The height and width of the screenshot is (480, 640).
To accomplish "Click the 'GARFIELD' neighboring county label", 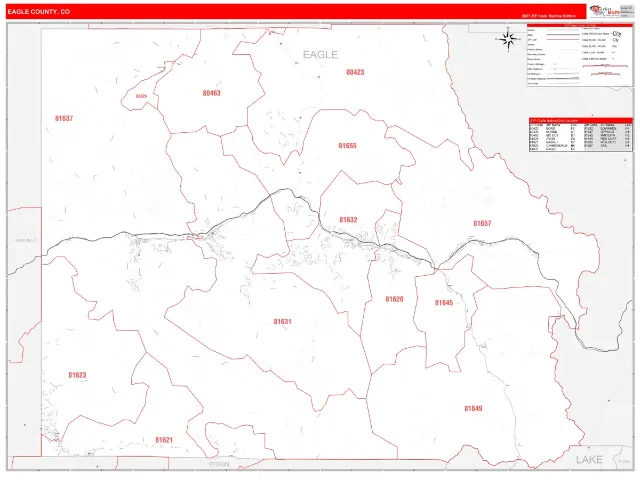I will click(25, 240).
